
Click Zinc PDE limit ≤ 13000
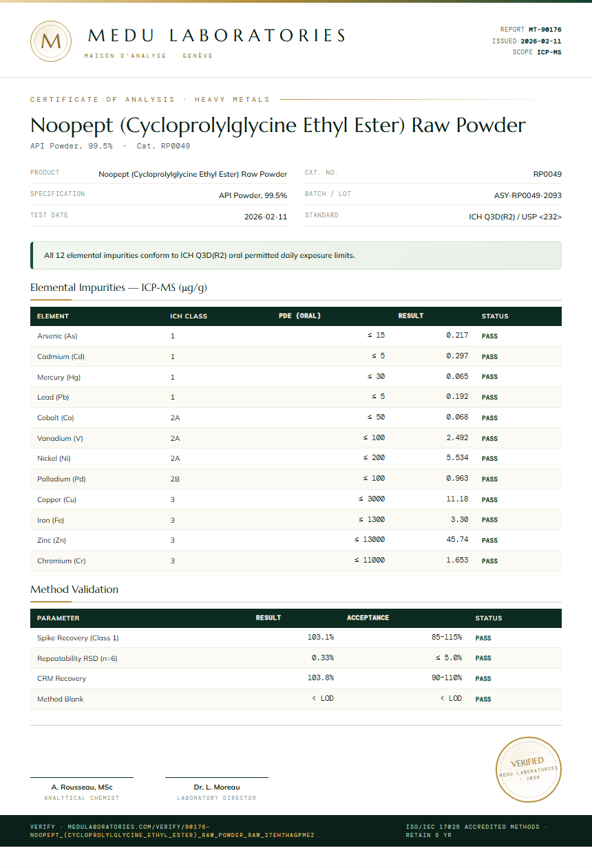pyautogui.click(x=370, y=539)
